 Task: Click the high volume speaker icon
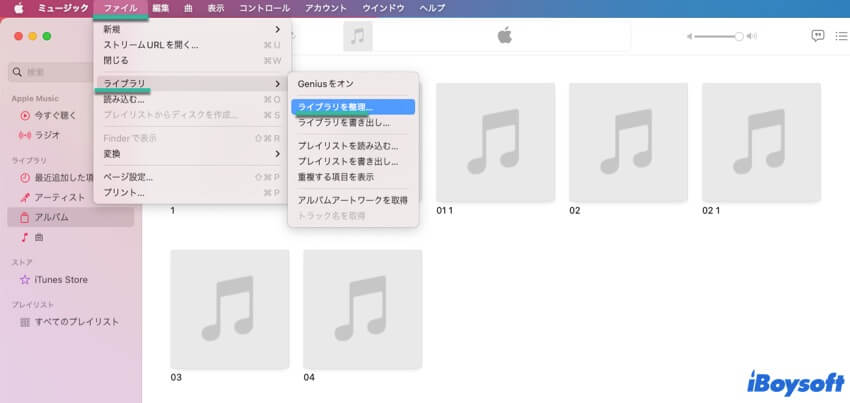point(751,36)
